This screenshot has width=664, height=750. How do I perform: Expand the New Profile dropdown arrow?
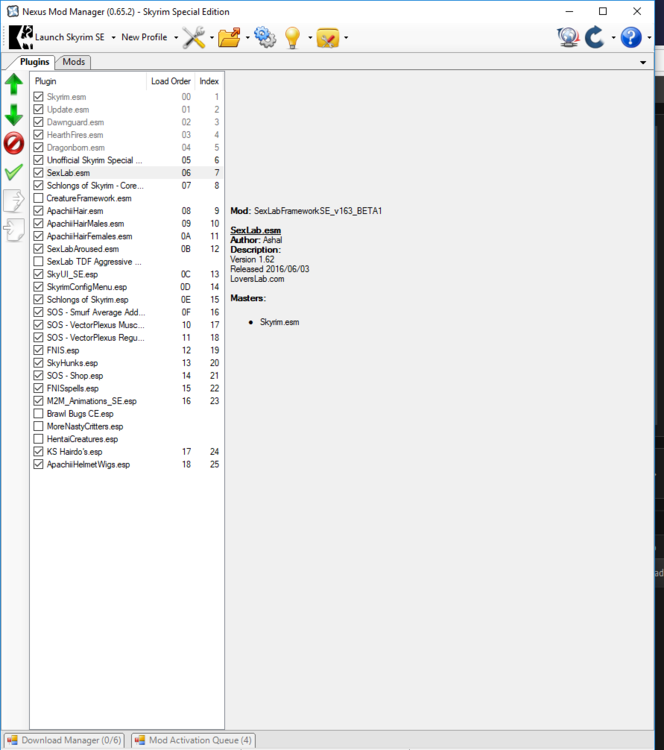pos(176,38)
